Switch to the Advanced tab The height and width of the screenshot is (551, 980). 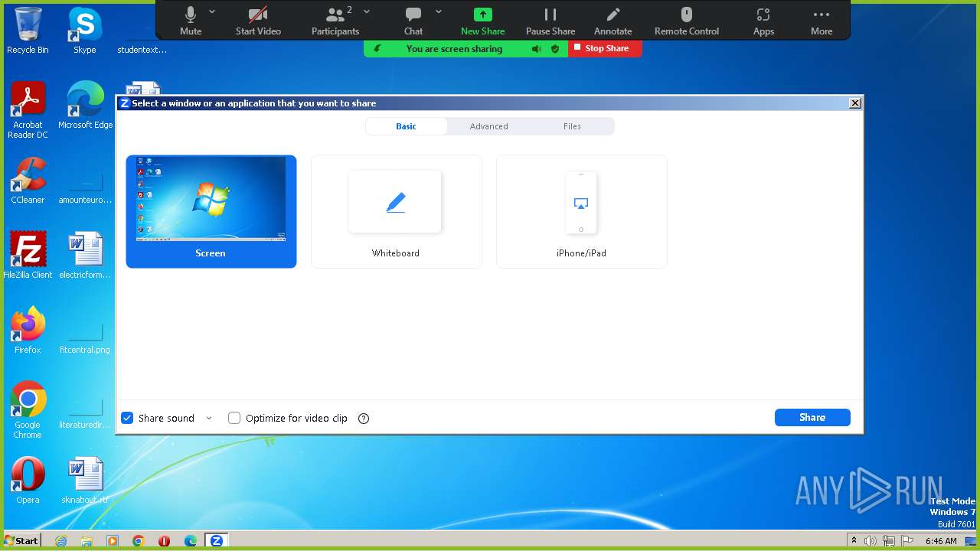(x=489, y=126)
